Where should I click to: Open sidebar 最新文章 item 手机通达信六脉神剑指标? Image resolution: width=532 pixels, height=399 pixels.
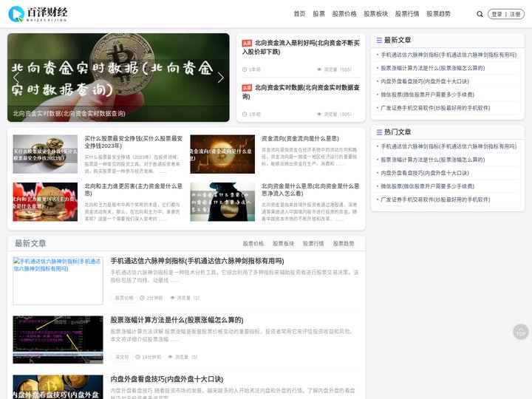(449, 55)
